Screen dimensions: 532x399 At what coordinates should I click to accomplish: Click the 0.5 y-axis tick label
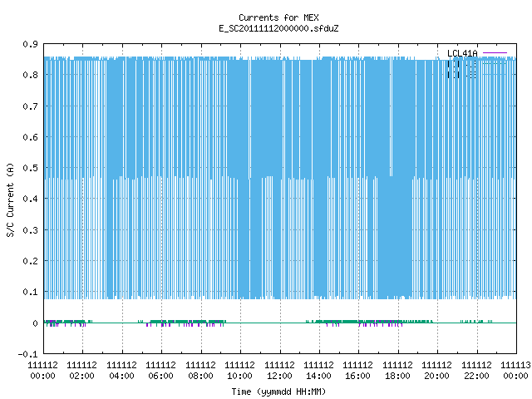click(30, 168)
